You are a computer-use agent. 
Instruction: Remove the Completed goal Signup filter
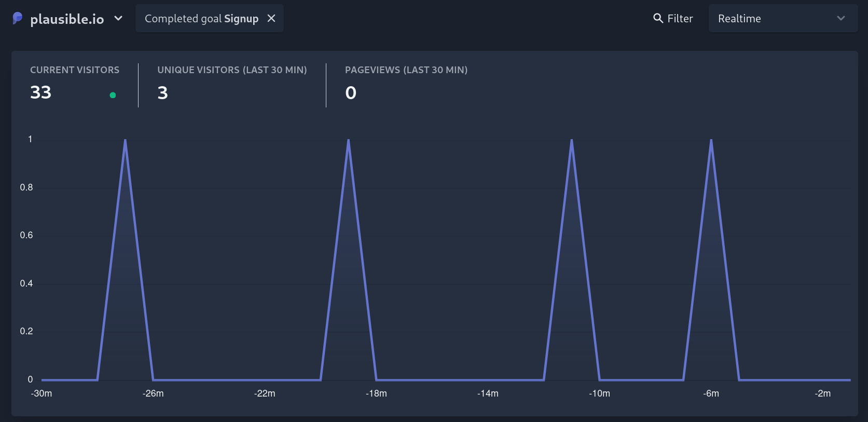(271, 18)
